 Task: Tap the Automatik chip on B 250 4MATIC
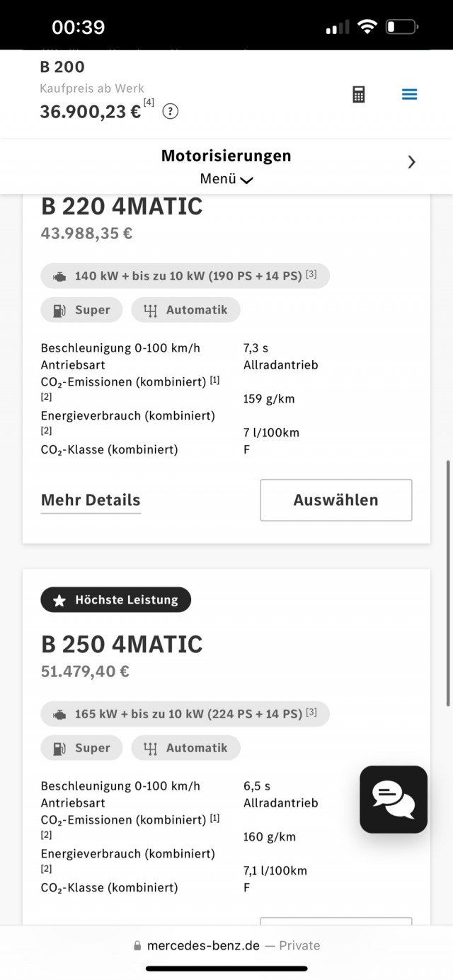pos(185,748)
